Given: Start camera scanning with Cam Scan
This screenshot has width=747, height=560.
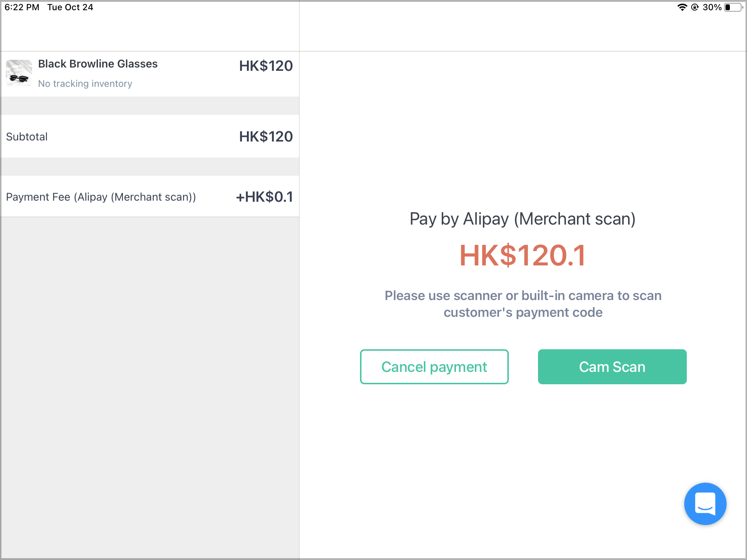Looking at the screenshot, I should [612, 367].
